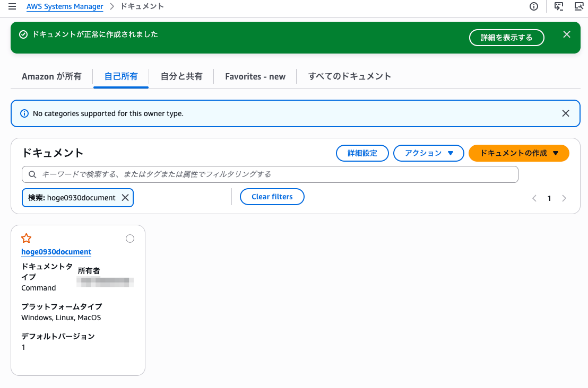Focus the keyword search field
Viewport: 588px width, 388px height.
tap(270, 174)
